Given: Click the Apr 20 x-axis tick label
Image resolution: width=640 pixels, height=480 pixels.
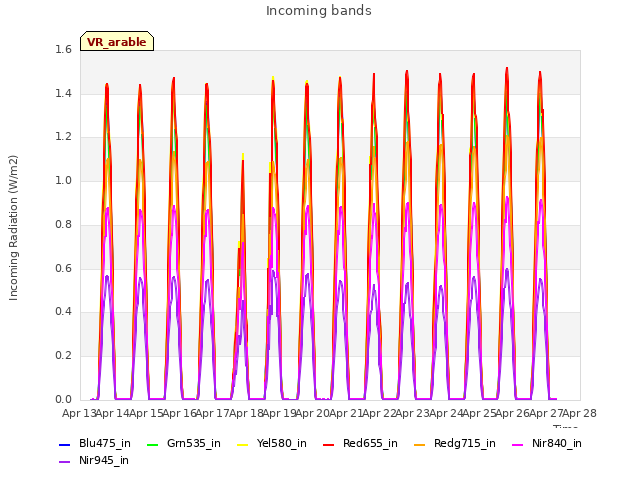Looking at the screenshot, I should (312, 413).
